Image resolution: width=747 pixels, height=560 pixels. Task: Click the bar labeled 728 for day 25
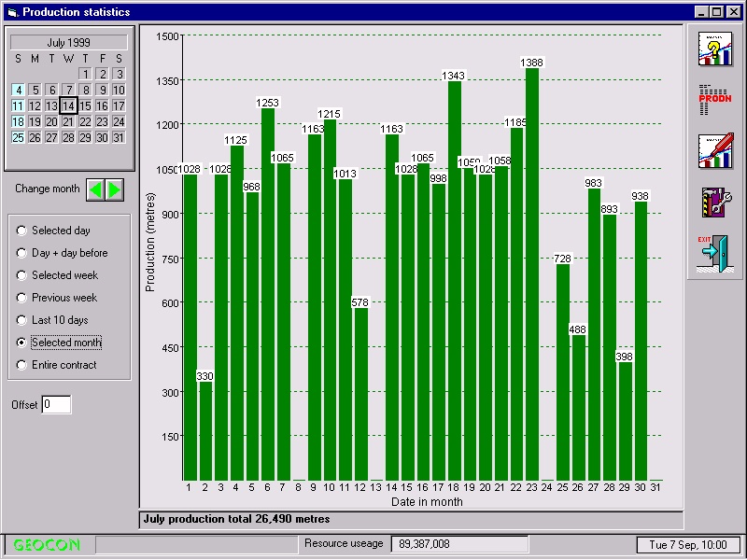point(563,371)
